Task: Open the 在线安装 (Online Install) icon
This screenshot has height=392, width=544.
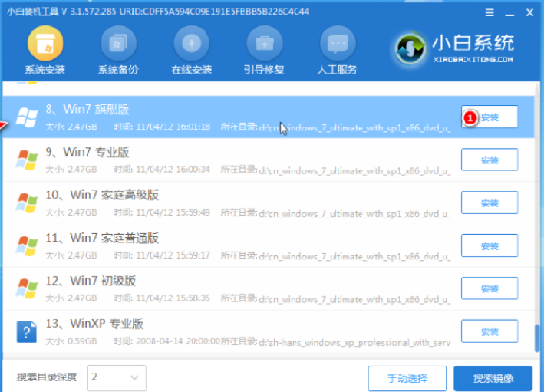Action: click(x=190, y=45)
